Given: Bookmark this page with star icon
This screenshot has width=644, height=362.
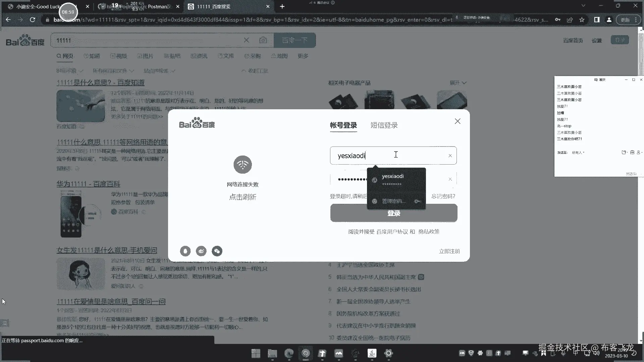Looking at the screenshot, I should coord(582,20).
